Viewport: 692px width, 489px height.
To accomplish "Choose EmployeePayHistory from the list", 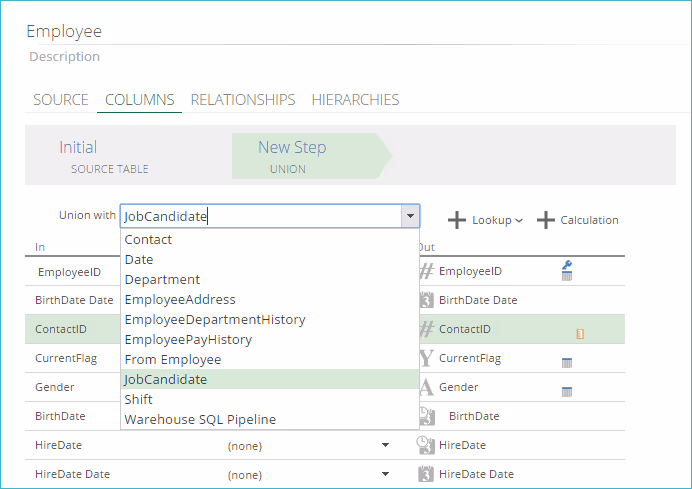I will (188, 339).
